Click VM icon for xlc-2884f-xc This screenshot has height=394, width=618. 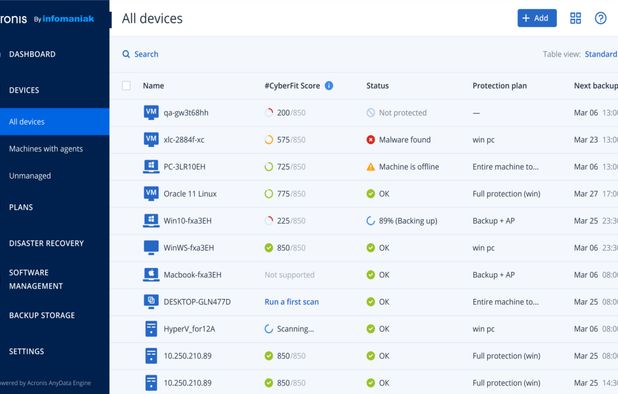click(x=151, y=139)
